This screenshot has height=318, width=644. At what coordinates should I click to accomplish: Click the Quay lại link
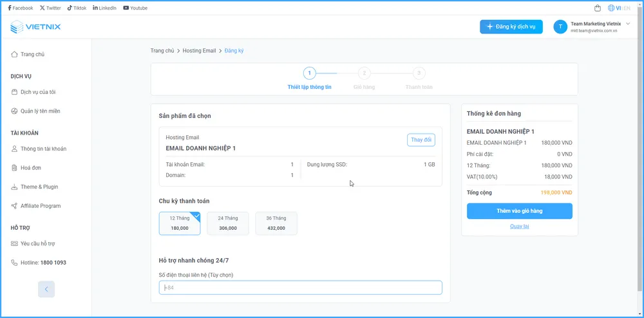(x=519, y=227)
